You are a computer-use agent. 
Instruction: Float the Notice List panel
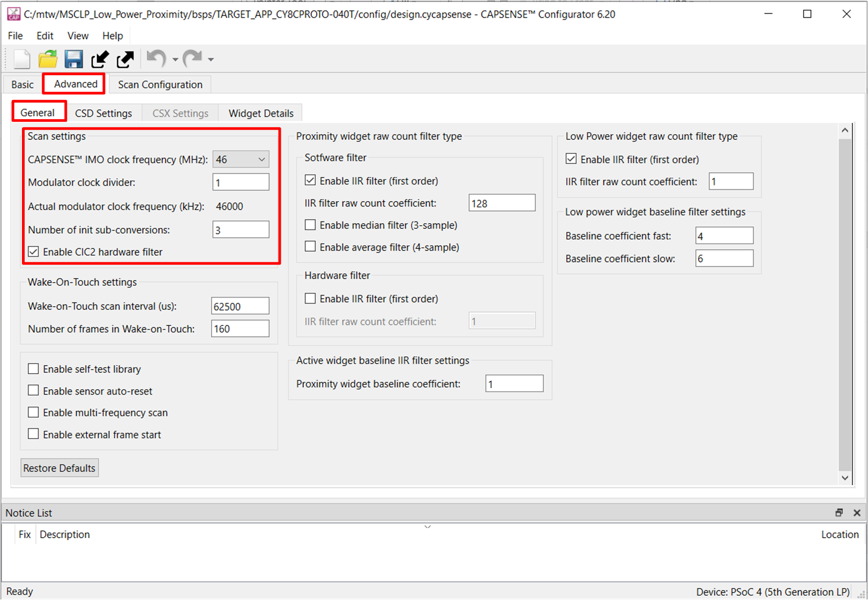coord(839,513)
